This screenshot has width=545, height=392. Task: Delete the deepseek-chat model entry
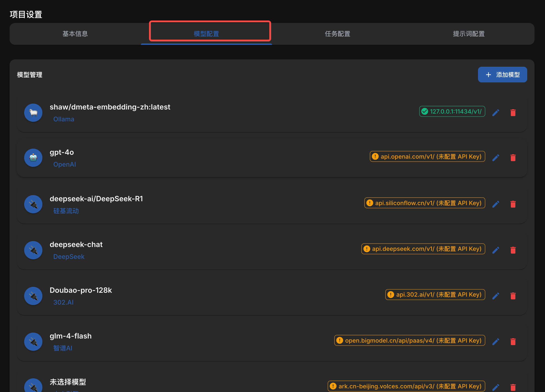pyautogui.click(x=513, y=250)
